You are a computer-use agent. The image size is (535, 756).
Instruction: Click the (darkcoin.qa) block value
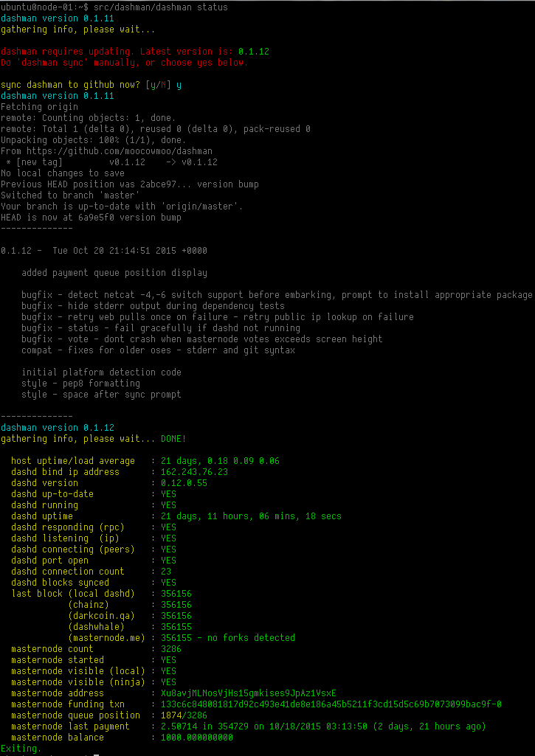click(176, 616)
